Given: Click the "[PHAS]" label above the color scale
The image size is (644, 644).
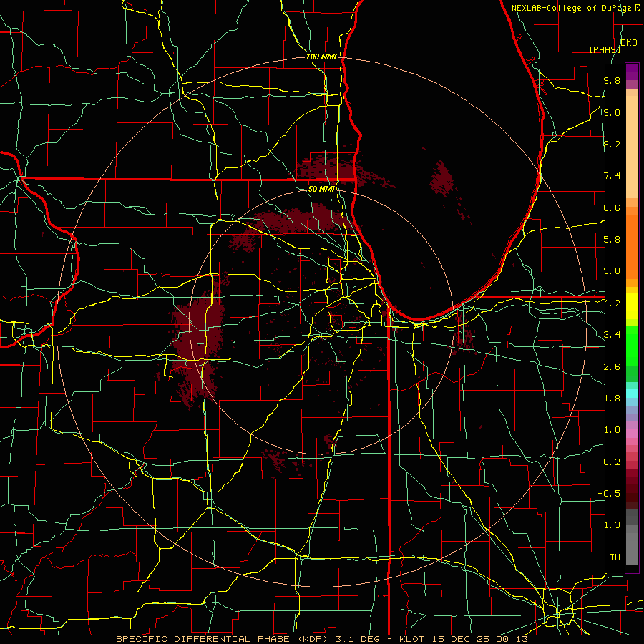Looking at the screenshot, I should (x=605, y=49).
